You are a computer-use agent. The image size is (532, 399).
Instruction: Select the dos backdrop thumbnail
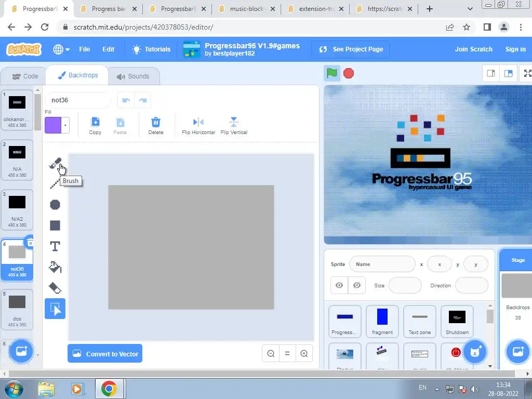(x=17, y=310)
